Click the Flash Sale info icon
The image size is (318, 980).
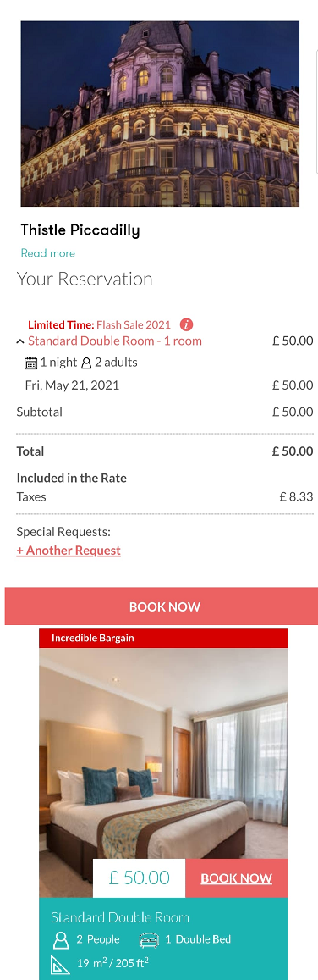[186, 324]
